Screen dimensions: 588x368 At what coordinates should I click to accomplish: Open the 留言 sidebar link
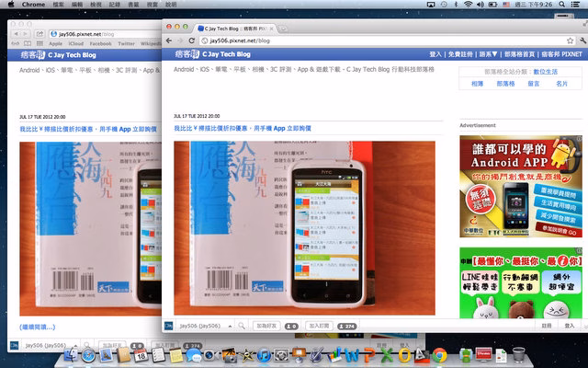(534, 84)
